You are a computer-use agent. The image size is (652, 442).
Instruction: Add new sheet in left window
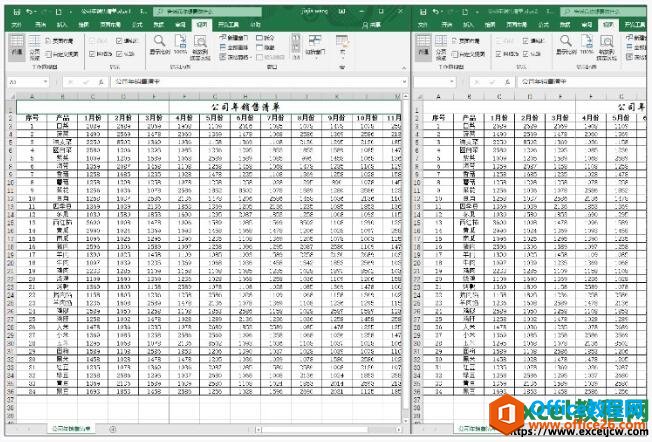pos(113,429)
